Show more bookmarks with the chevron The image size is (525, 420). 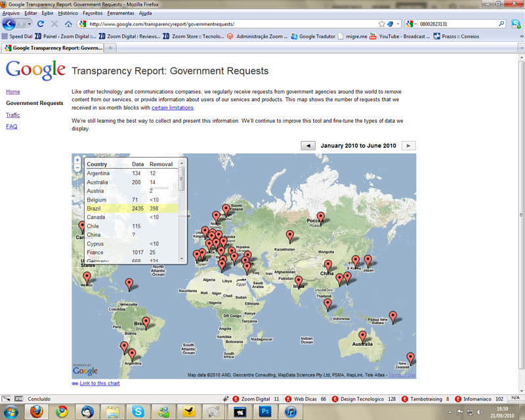521,37
